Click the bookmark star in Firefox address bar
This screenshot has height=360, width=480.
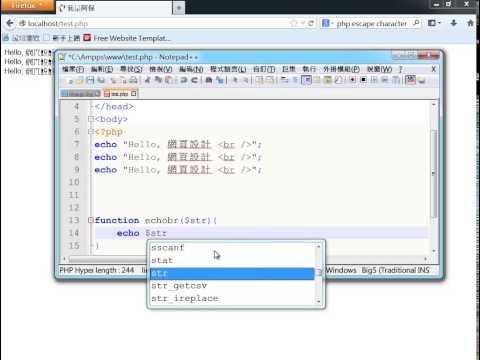coord(294,23)
